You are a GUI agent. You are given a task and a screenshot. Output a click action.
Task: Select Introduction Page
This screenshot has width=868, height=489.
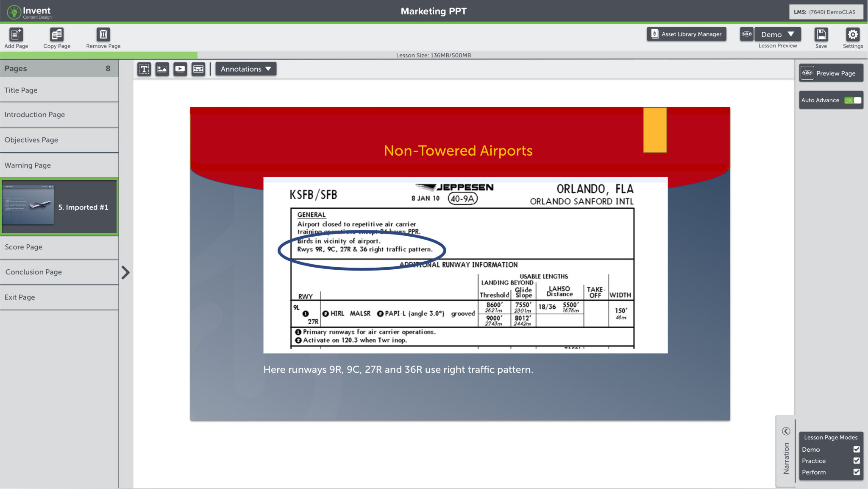tap(59, 115)
